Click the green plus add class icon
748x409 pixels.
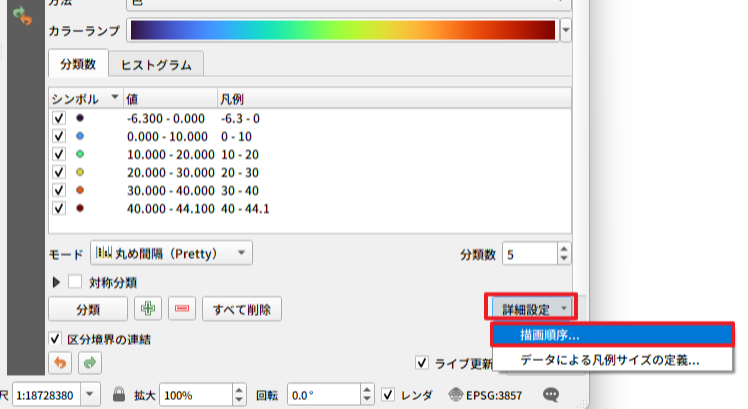[x=147, y=308]
